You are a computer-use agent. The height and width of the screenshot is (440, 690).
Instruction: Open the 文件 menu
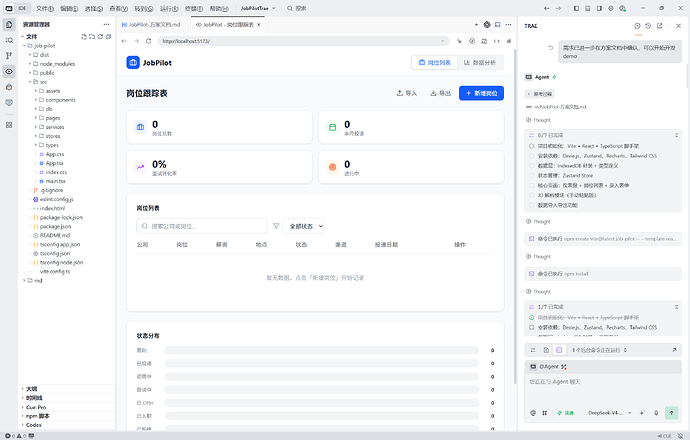(x=44, y=8)
